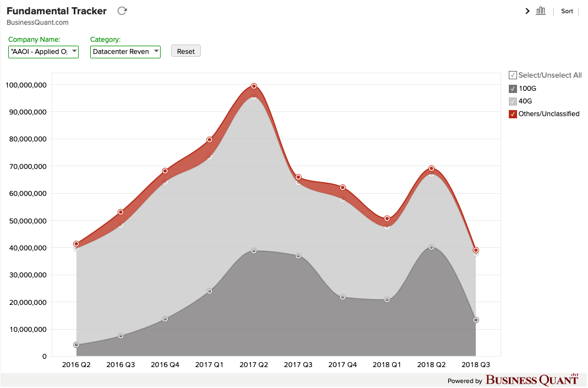Click the Sort button
This screenshot has height=388, width=588.
pyautogui.click(x=567, y=11)
